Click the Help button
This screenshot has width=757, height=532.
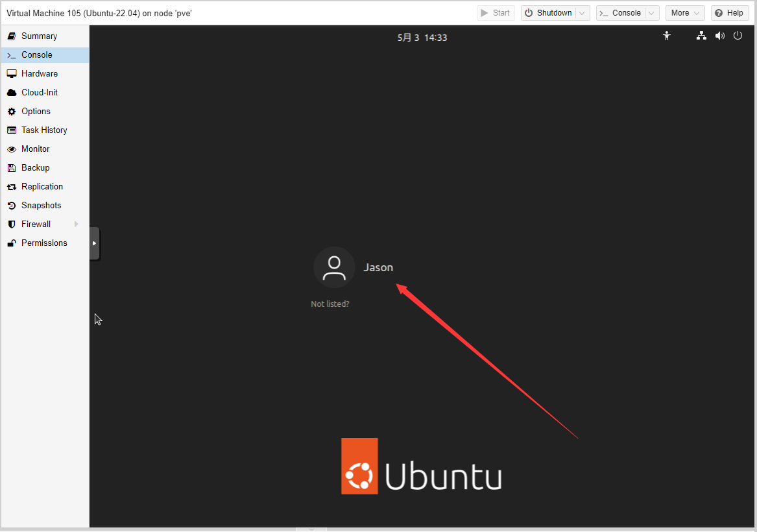tap(729, 13)
